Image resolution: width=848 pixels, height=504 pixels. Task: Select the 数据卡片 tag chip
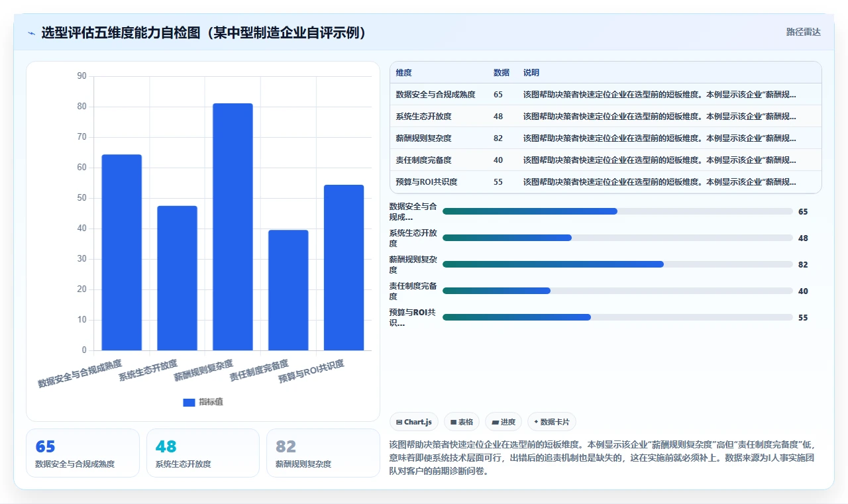pos(552,422)
